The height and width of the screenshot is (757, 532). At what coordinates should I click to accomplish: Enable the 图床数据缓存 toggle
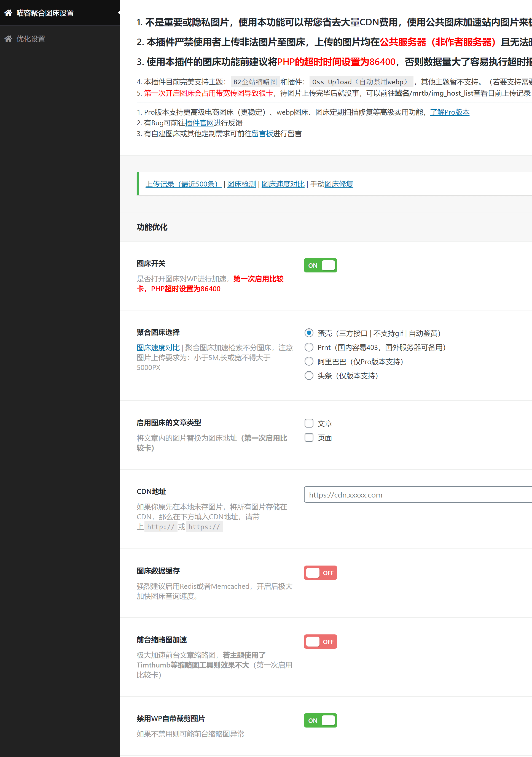(320, 573)
